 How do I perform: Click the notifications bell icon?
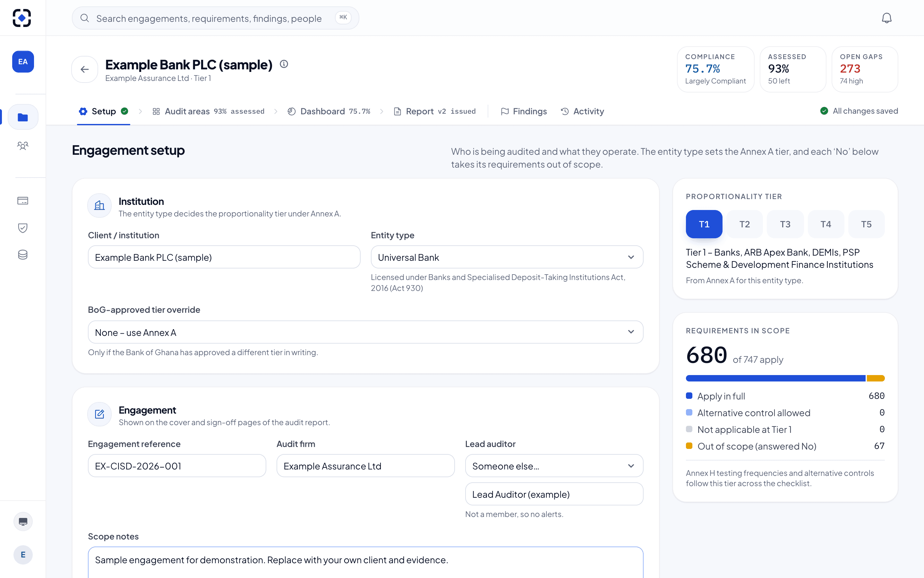[886, 18]
